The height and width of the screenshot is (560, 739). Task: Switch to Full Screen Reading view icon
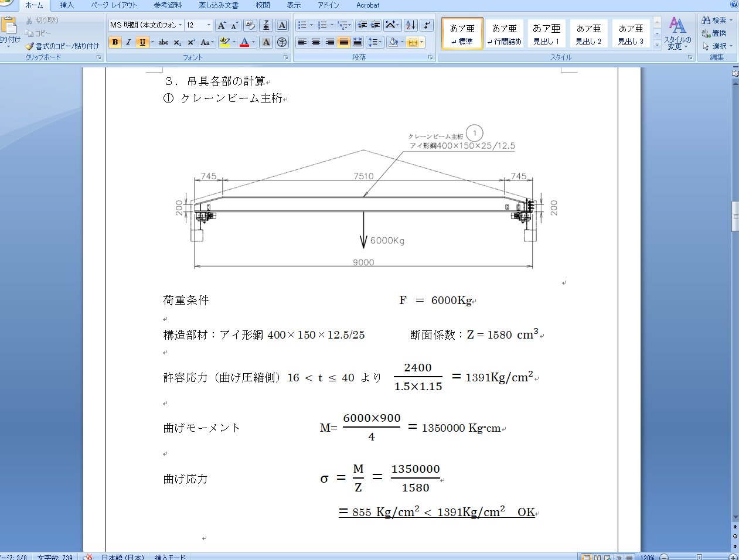pos(597,557)
